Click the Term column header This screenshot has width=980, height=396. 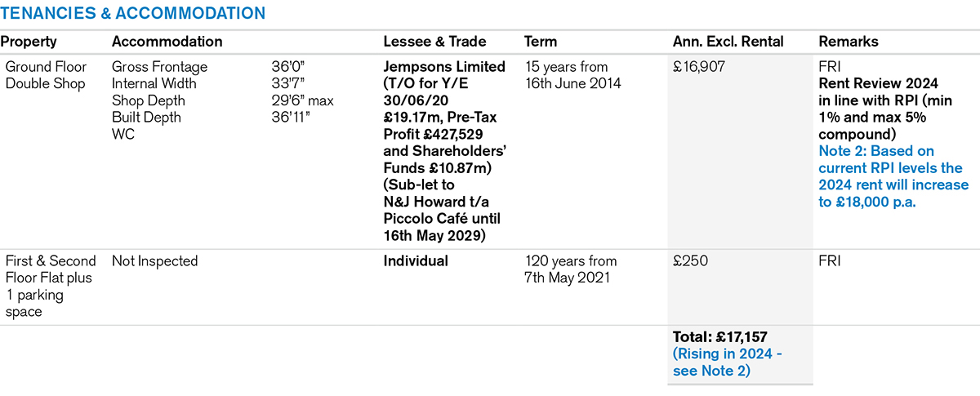coord(540,42)
